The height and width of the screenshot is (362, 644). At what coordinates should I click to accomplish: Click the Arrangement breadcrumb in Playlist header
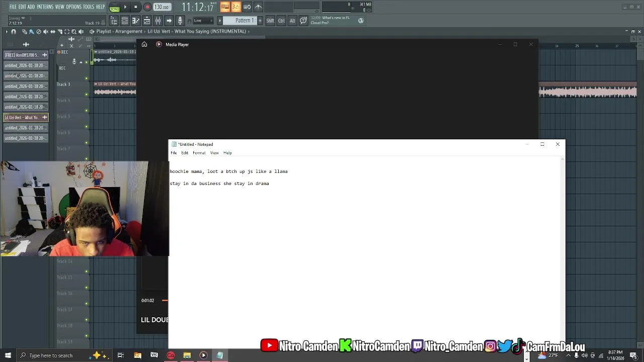pyautogui.click(x=129, y=32)
